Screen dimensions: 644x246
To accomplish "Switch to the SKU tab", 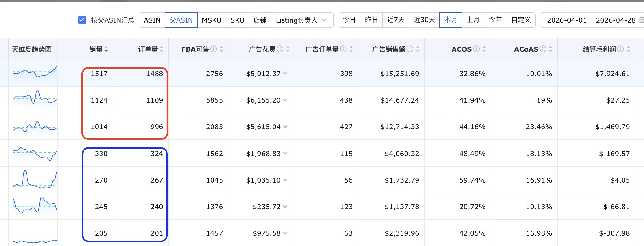I will [x=237, y=20].
